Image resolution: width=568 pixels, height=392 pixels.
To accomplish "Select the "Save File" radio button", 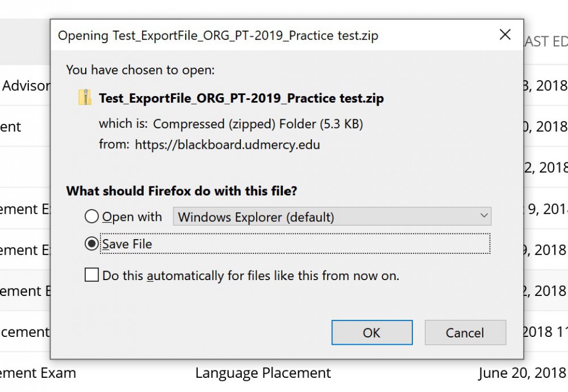I will point(91,244).
